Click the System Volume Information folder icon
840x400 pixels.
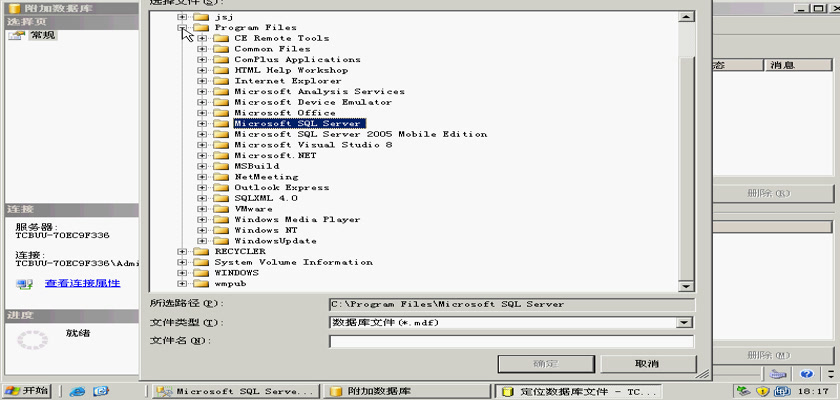[x=201, y=262]
